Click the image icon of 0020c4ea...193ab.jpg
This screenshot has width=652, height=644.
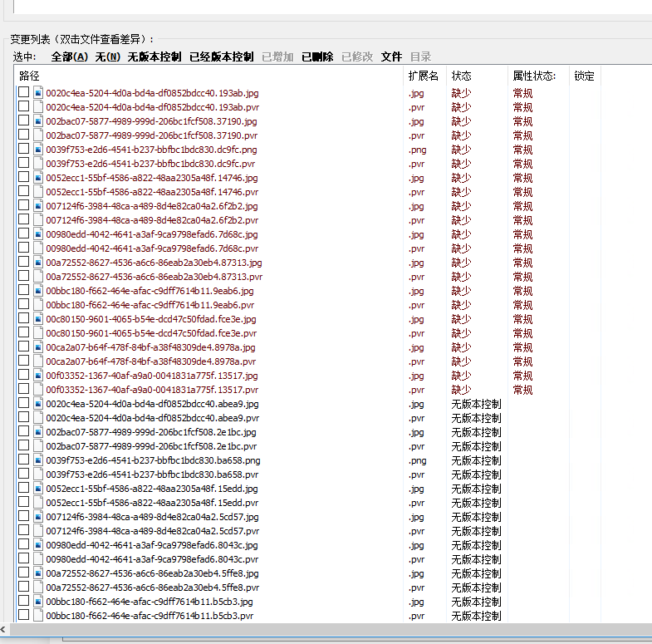coord(38,93)
